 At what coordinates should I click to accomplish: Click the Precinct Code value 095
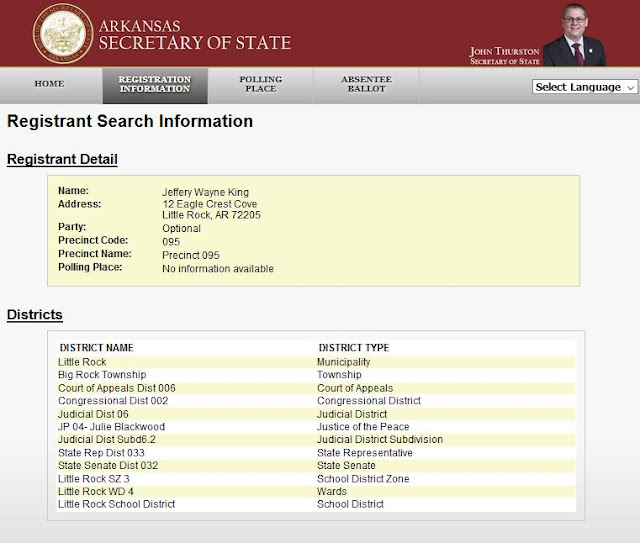click(171, 242)
